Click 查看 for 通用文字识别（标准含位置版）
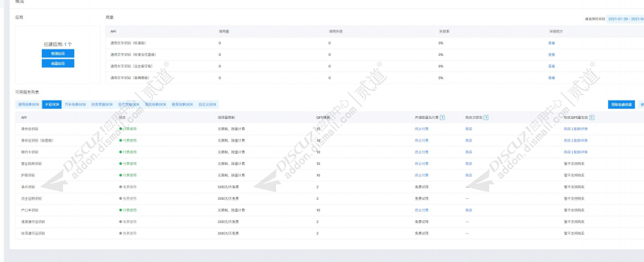 click(x=551, y=55)
